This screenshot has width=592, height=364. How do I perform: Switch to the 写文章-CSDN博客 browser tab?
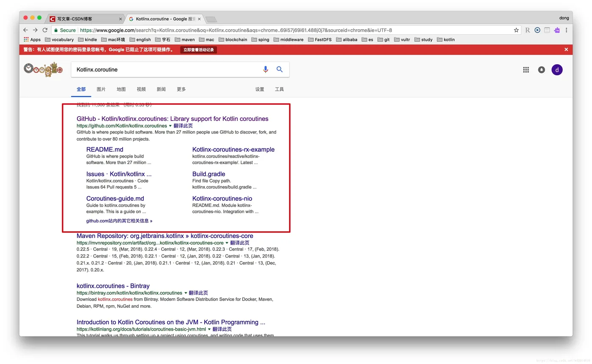click(x=85, y=19)
